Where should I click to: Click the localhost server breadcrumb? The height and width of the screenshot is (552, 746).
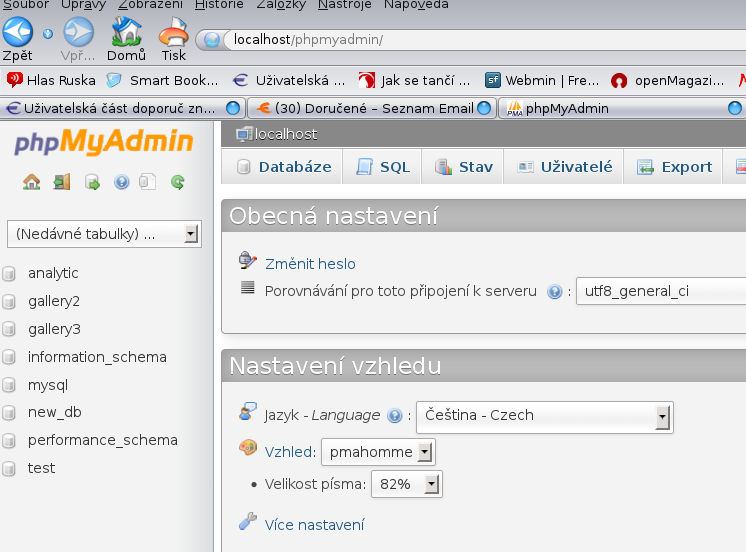(285, 134)
